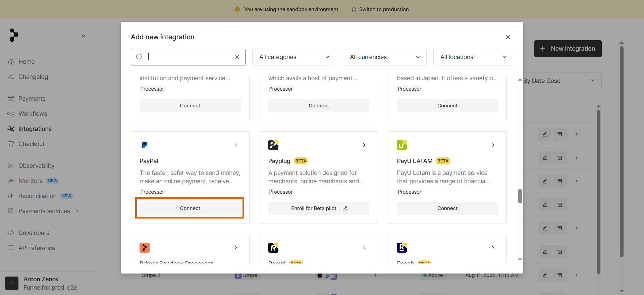Enroll for Payplug Beta pilot
The width and height of the screenshot is (644, 295).
pyautogui.click(x=319, y=208)
